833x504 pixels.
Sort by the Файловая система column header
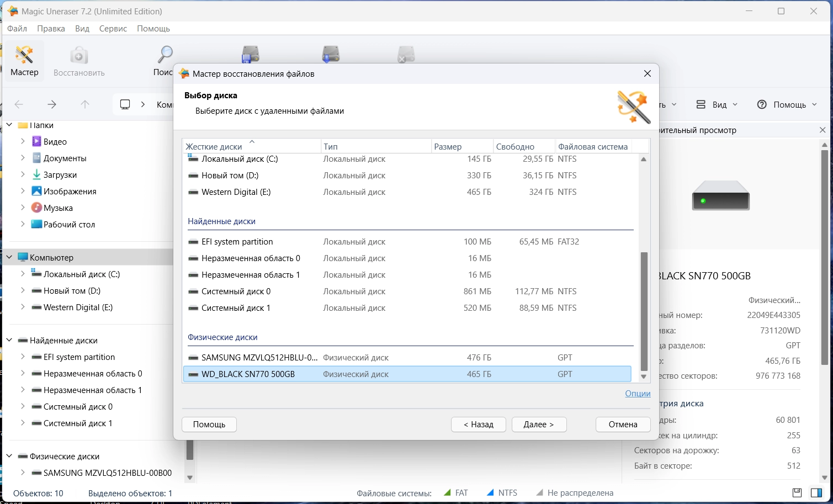click(593, 146)
